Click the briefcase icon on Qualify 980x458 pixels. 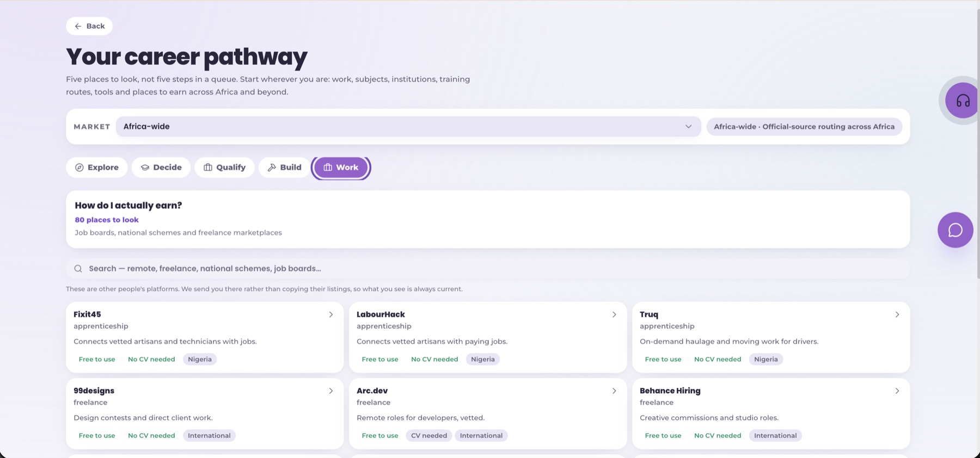(x=208, y=168)
